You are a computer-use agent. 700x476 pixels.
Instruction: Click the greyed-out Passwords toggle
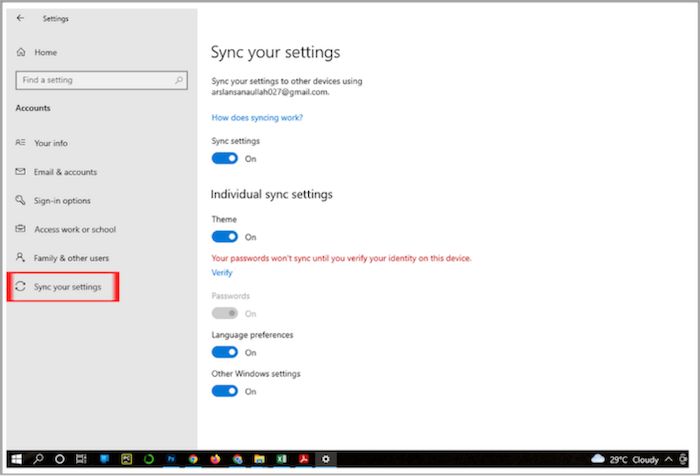pyautogui.click(x=225, y=313)
